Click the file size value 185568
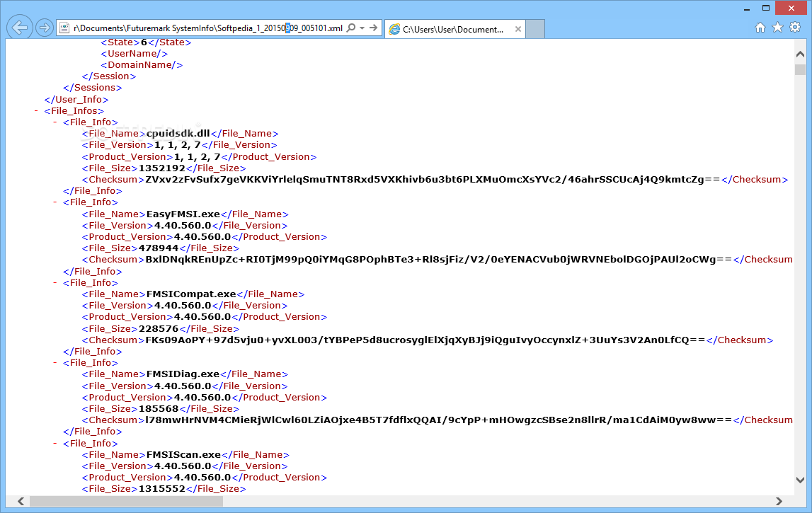The width and height of the screenshot is (812, 513). (x=159, y=409)
